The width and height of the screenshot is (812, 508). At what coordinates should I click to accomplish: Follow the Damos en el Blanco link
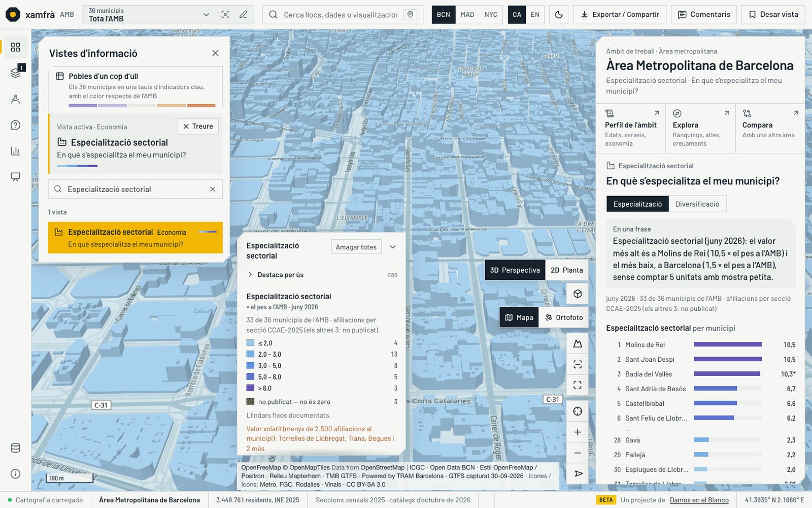pyautogui.click(x=699, y=500)
